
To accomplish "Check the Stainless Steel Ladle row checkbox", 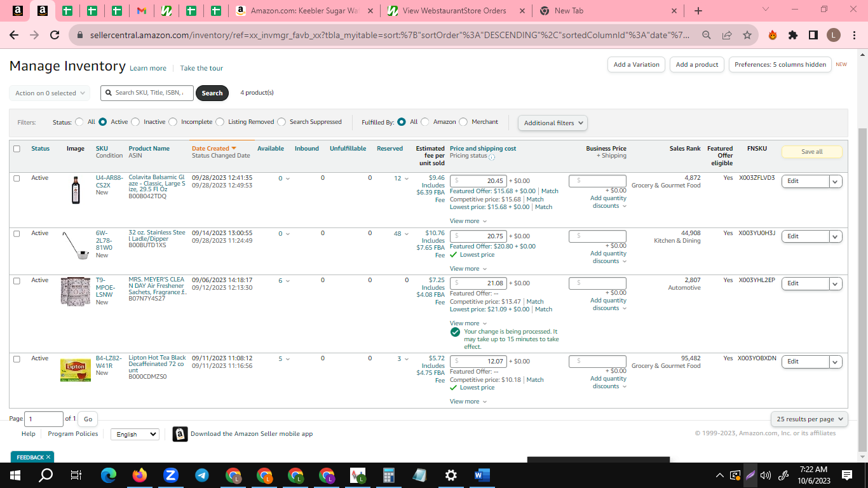I will coord(17,234).
